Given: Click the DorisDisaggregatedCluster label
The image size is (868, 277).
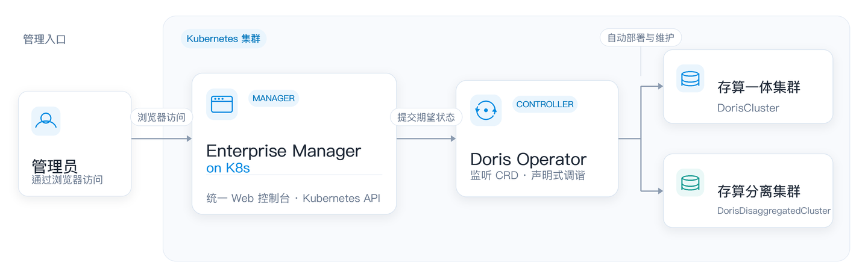Looking at the screenshot, I should click(774, 211).
